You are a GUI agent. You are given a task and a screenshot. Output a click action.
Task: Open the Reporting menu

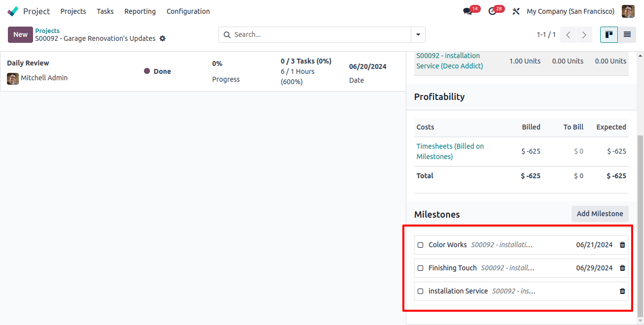[140, 11]
